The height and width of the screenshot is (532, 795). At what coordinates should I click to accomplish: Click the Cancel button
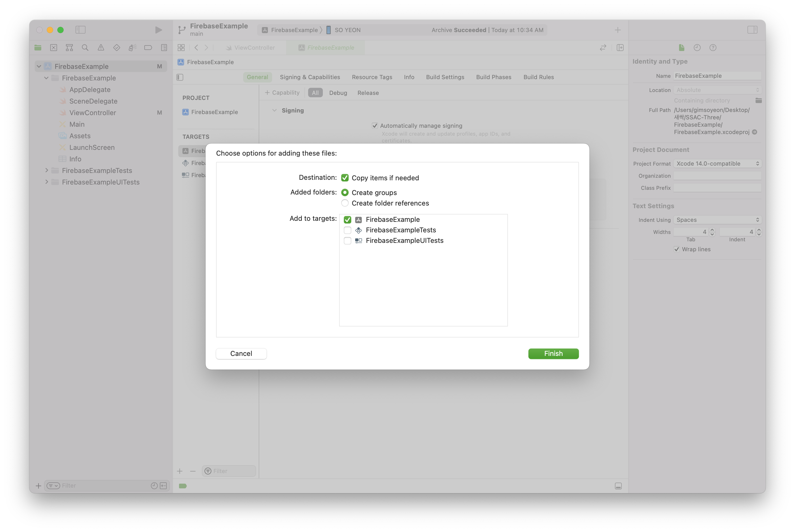pyautogui.click(x=241, y=354)
